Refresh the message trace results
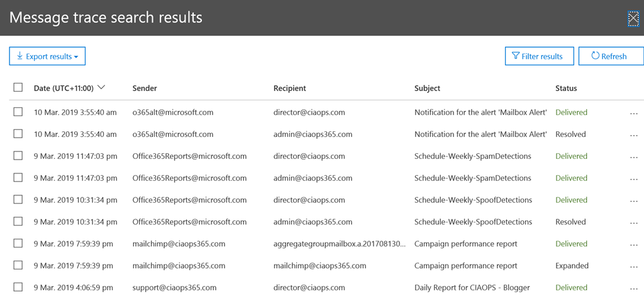Viewport: 644px width, 299px height. tap(610, 56)
